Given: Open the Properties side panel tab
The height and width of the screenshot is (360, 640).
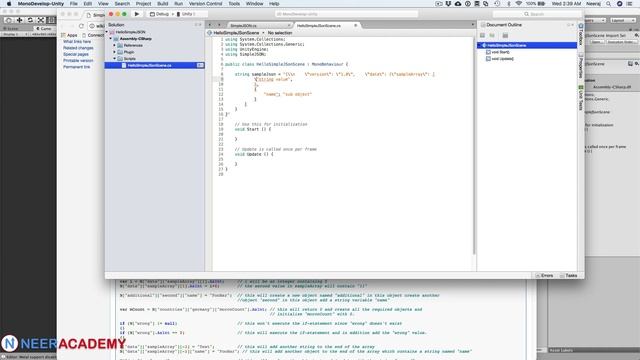Looking at the screenshot, I should click(581, 67).
